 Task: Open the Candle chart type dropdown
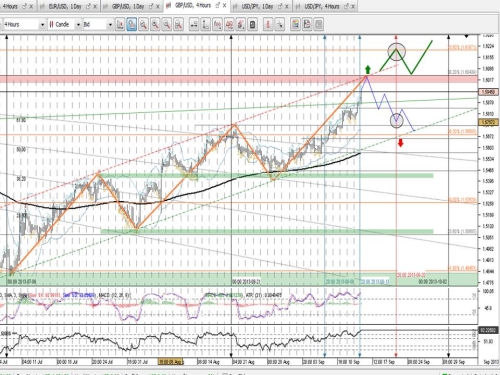[65, 24]
